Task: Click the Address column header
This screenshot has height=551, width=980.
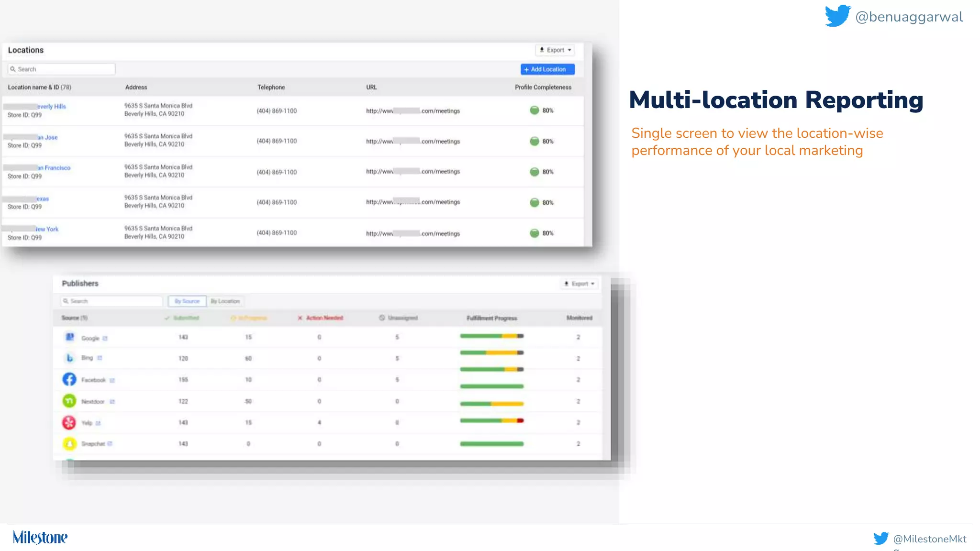Action: [x=136, y=87]
